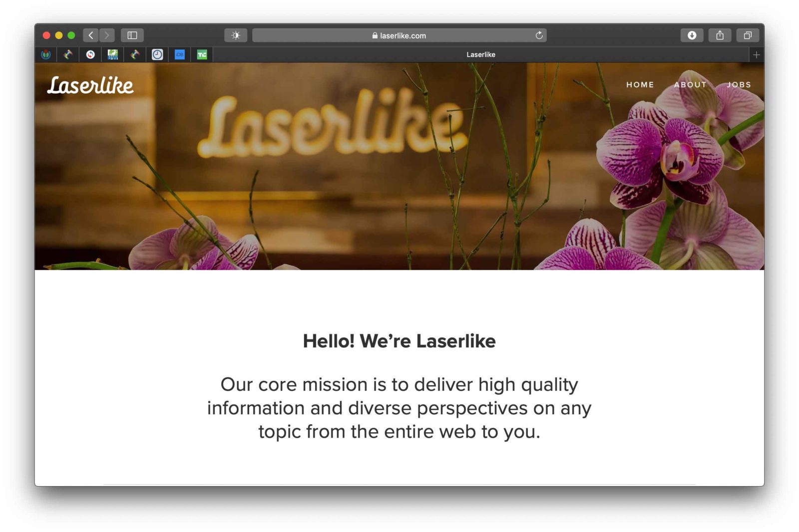Switch to the iDB pinned tab
The width and height of the screenshot is (799, 532).
pos(180,55)
